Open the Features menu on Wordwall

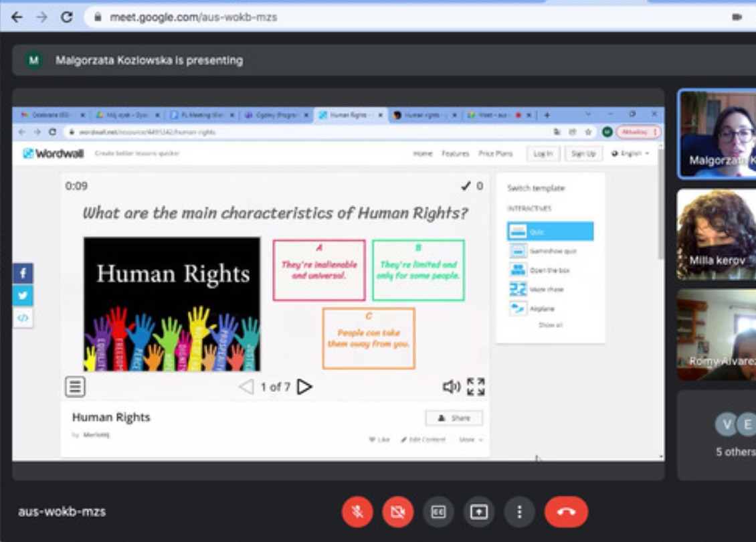pos(455,154)
